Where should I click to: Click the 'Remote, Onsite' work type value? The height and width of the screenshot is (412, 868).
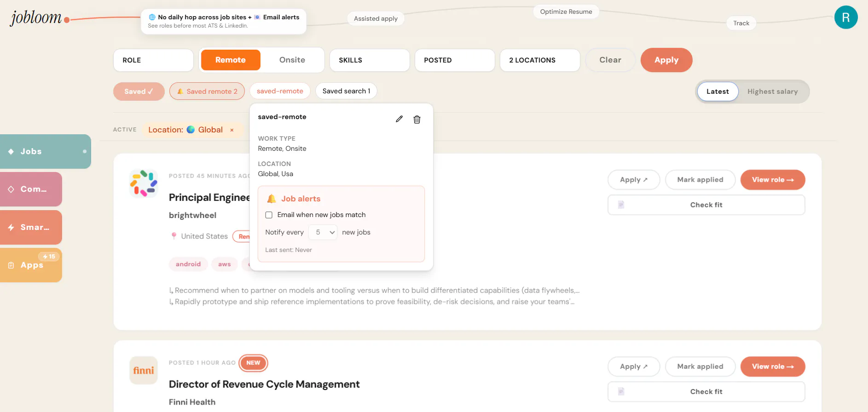282,149
